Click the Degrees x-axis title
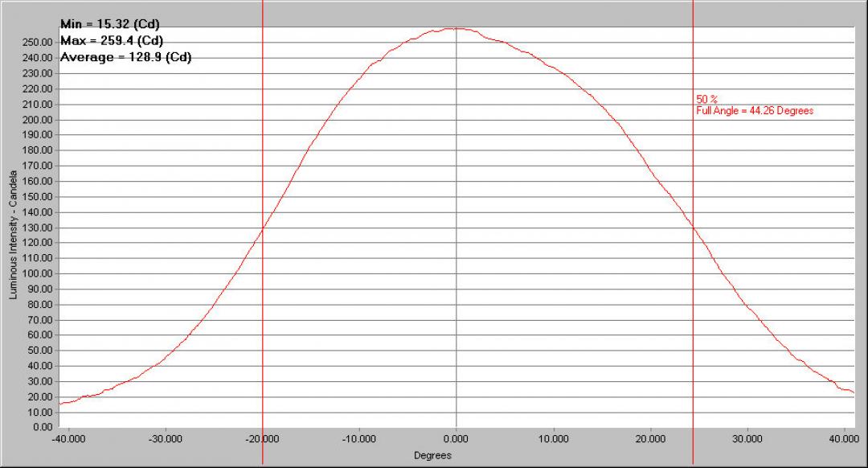The height and width of the screenshot is (468, 868). point(432,456)
